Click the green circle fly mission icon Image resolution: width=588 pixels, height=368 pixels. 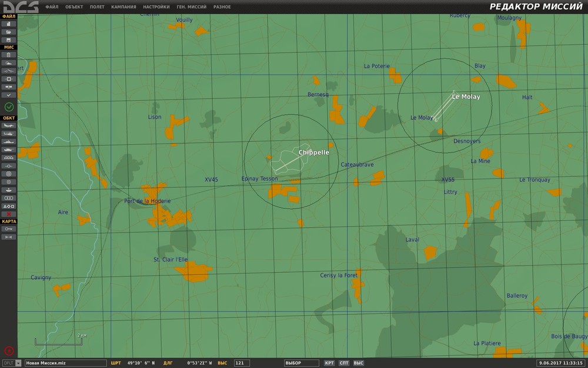pyautogui.click(x=9, y=107)
